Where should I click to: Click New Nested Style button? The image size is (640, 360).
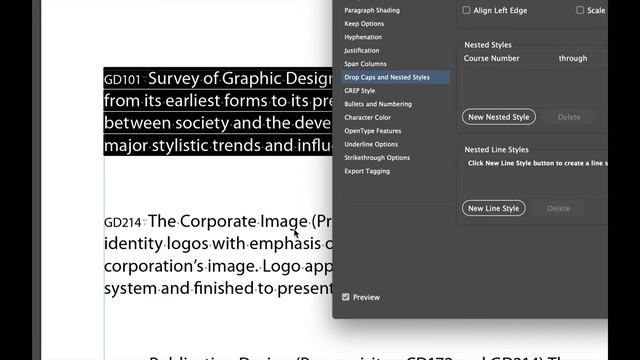click(x=499, y=117)
